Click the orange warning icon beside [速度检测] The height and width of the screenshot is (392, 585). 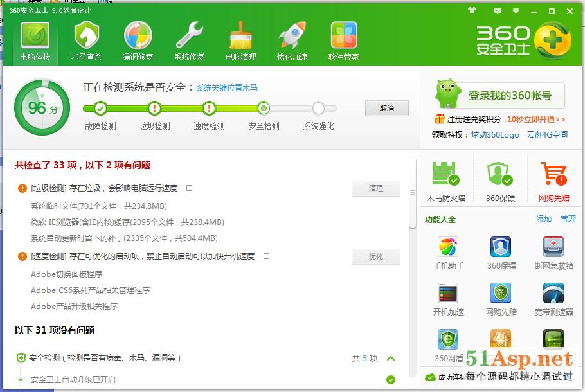tap(22, 256)
